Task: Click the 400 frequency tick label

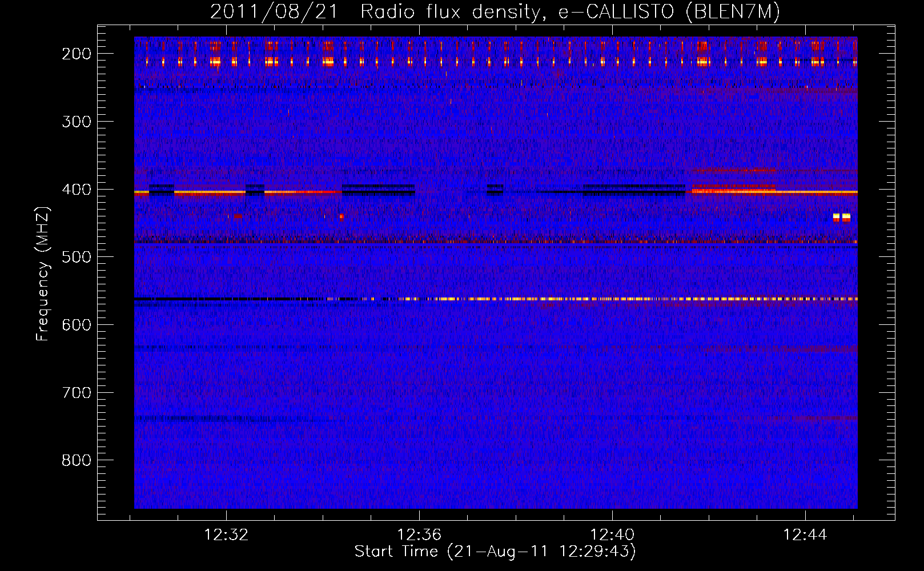Action: point(77,190)
